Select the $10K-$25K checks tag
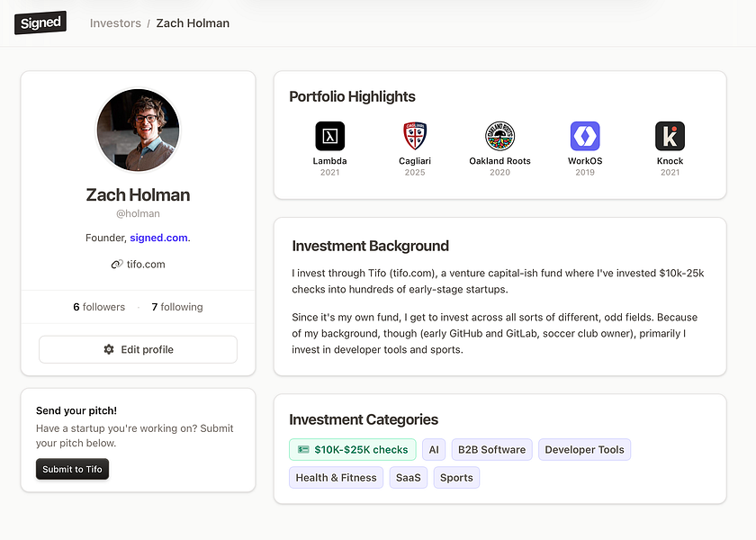Image resolution: width=756 pixels, height=540 pixels. 353,449
